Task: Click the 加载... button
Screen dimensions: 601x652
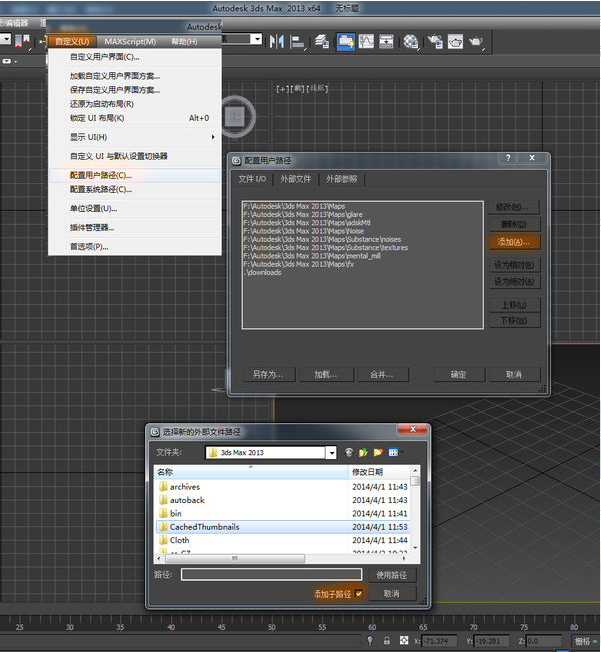Action: tap(326, 375)
